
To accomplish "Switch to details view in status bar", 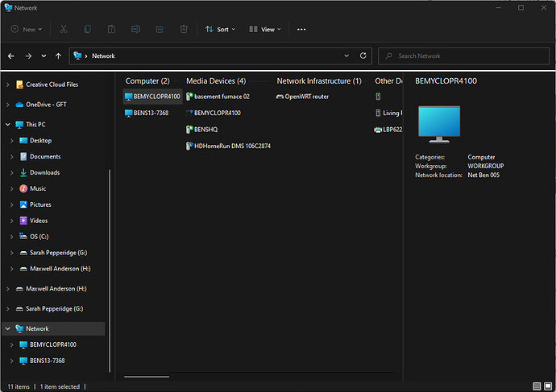I will coord(536,386).
